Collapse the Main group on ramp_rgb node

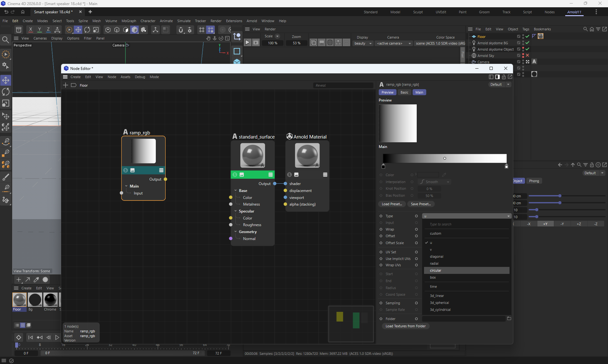[x=126, y=186]
